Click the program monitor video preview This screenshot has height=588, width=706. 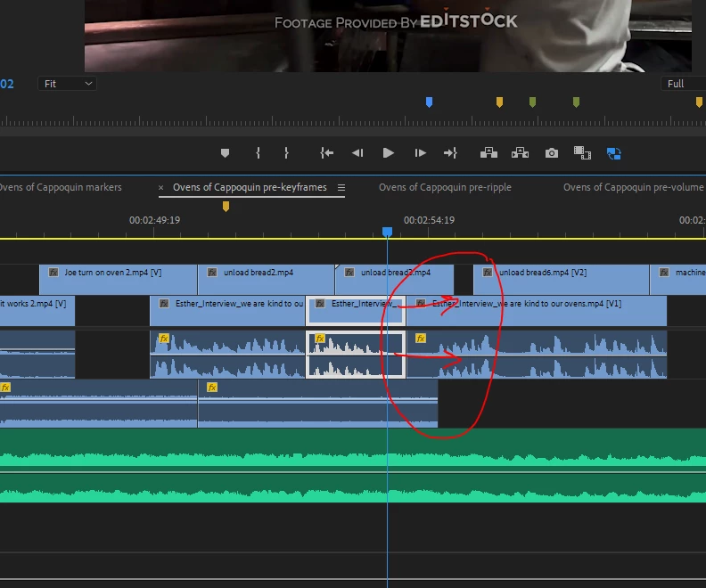point(388,36)
